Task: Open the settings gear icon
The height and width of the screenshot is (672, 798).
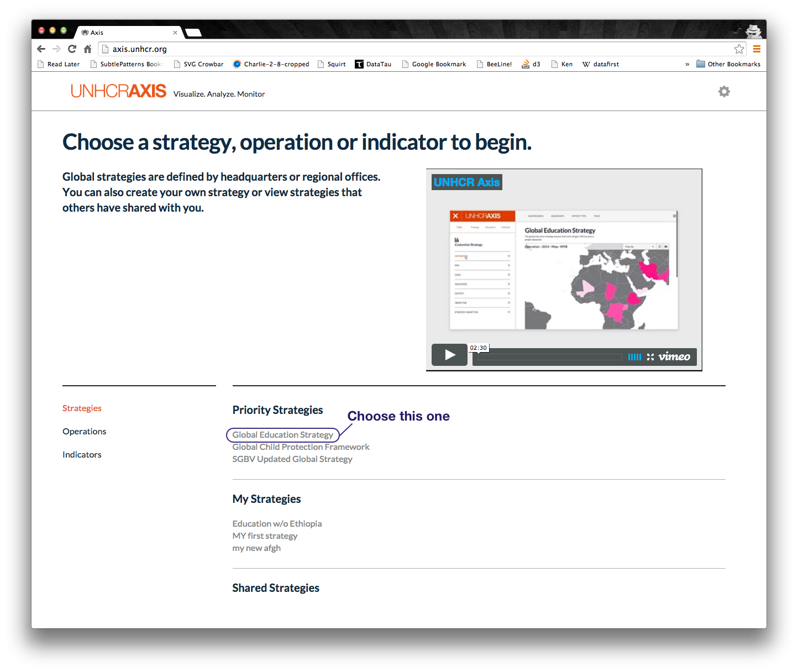Action: tap(724, 92)
